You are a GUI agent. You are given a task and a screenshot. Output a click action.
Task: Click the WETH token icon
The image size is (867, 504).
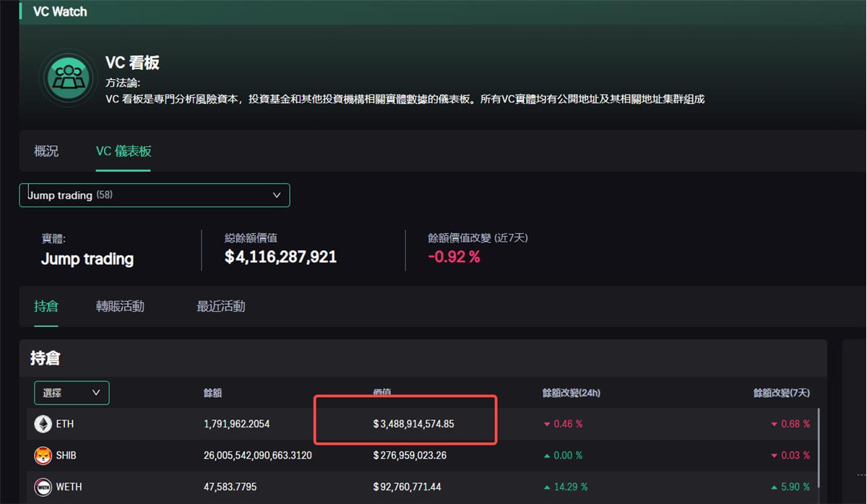point(43,487)
